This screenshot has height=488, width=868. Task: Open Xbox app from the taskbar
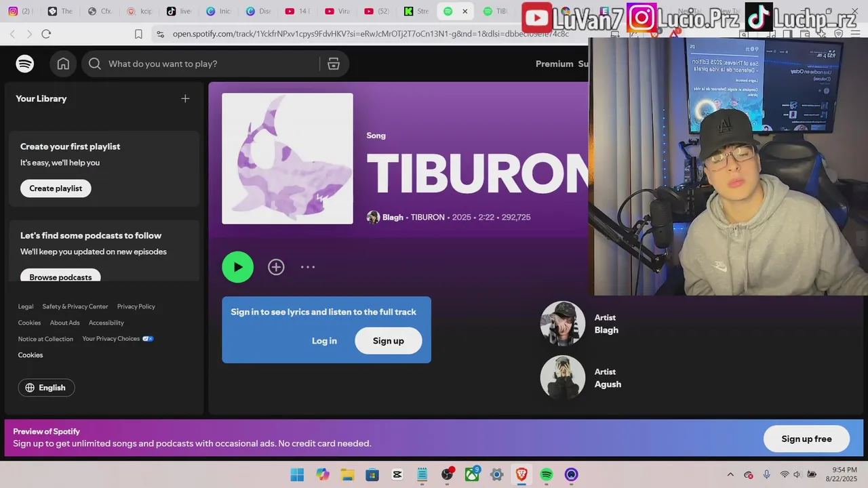pyautogui.click(x=472, y=474)
